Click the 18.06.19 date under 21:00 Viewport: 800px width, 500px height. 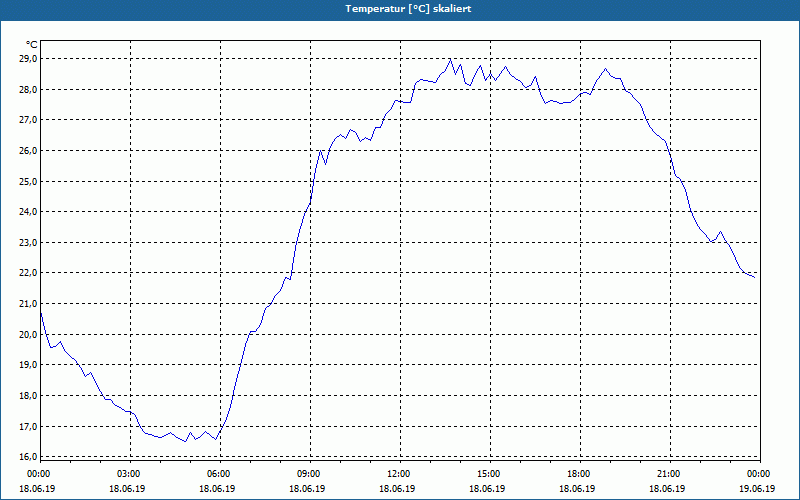[x=667, y=488]
